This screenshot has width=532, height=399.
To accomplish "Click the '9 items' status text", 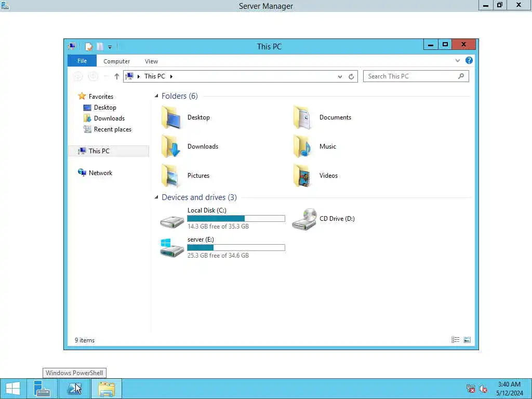I will (x=85, y=340).
